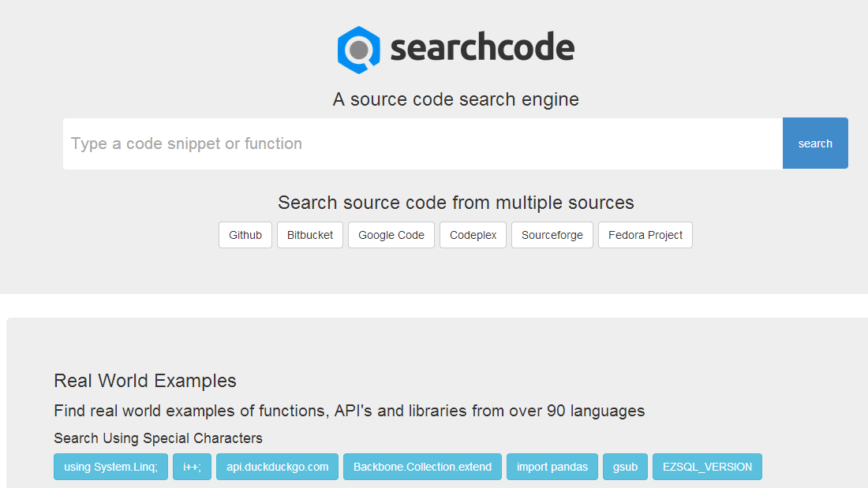Image resolution: width=868 pixels, height=488 pixels.
Task: Click the blue search button
Action: (815, 143)
